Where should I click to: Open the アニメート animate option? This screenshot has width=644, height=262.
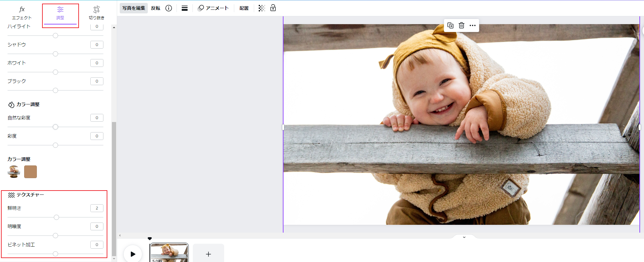213,8
